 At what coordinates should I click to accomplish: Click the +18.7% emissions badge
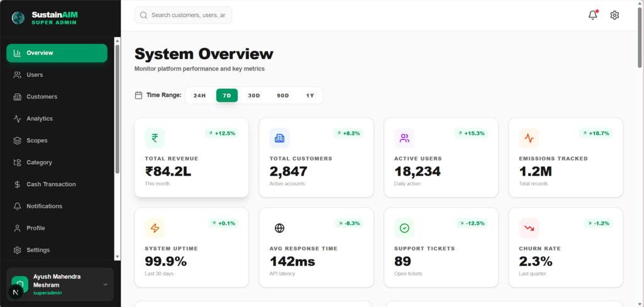tap(596, 133)
